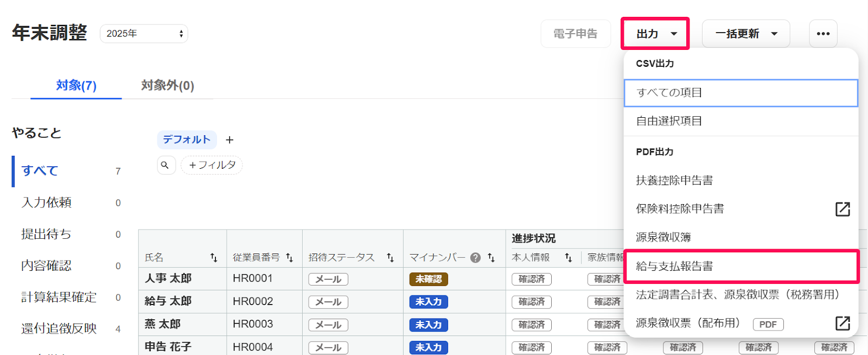
Task: Click the 未入力 badge for 燕 太郎
Action: pyautogui.click(x=429, y=325)
